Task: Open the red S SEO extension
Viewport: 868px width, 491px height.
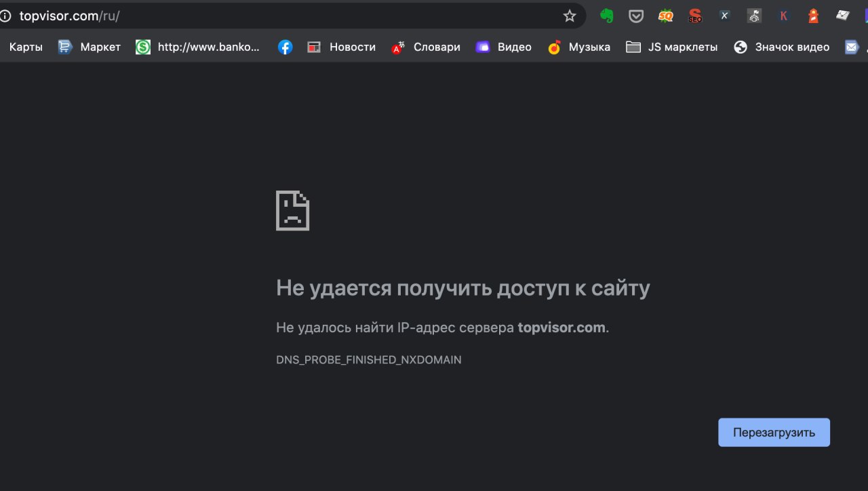Action: click(695, 16)
